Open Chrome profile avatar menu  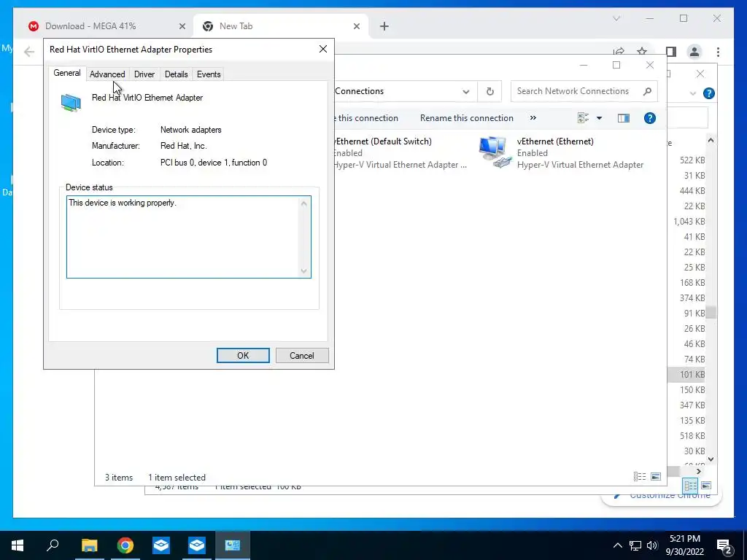pos(694,52)
